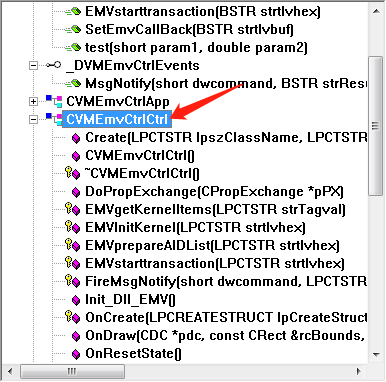Select SetEmvCallBack(BSTR strtlvbuf) method
The height and width of the screenshot is (382, 386).
pyautogui.click(x=189, y=30)
